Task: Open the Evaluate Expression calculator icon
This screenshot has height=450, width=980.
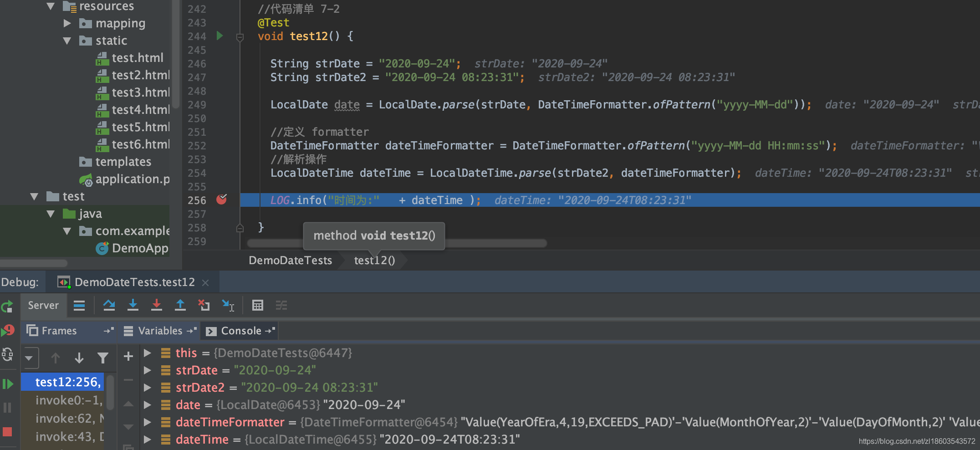Action: 258,305
